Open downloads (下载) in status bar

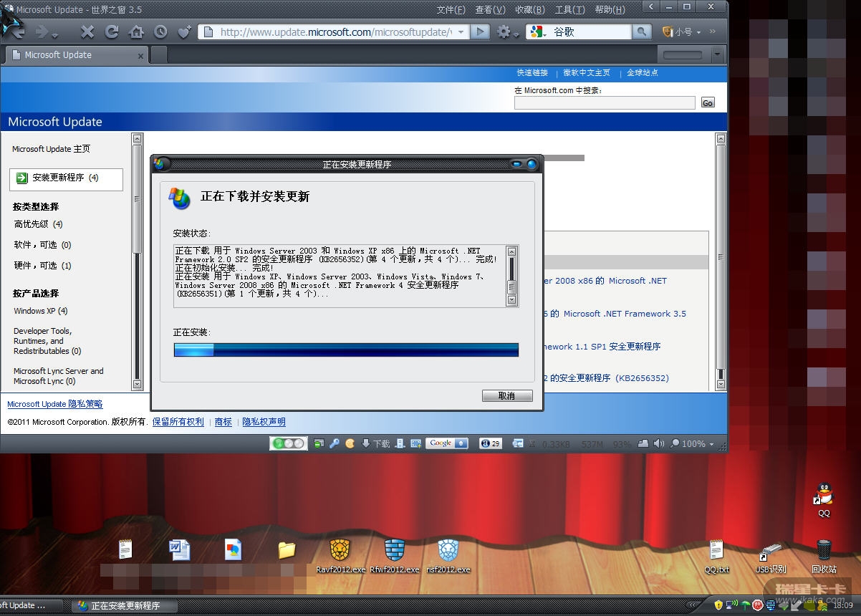click(x=376, y=443)
